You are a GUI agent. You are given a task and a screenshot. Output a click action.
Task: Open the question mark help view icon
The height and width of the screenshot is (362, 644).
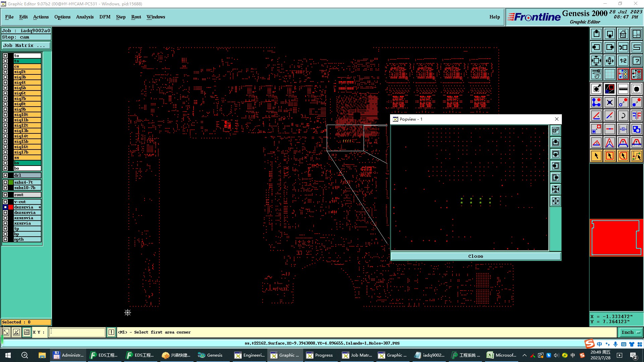tap(636, 61)
